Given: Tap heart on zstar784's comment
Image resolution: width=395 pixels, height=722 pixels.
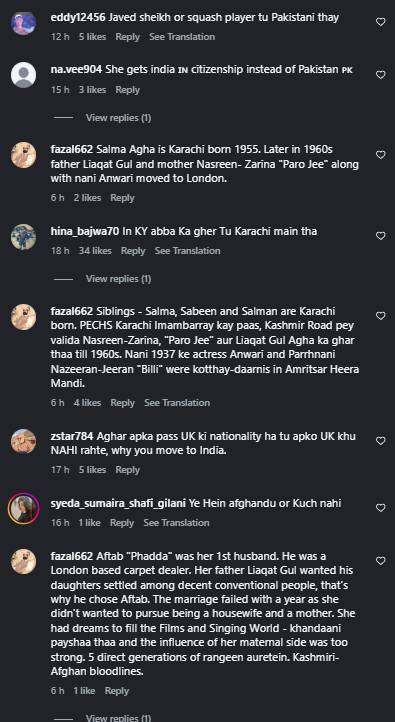Looking at the screenshot, I should pyautogui.click(x=380, y=441).
